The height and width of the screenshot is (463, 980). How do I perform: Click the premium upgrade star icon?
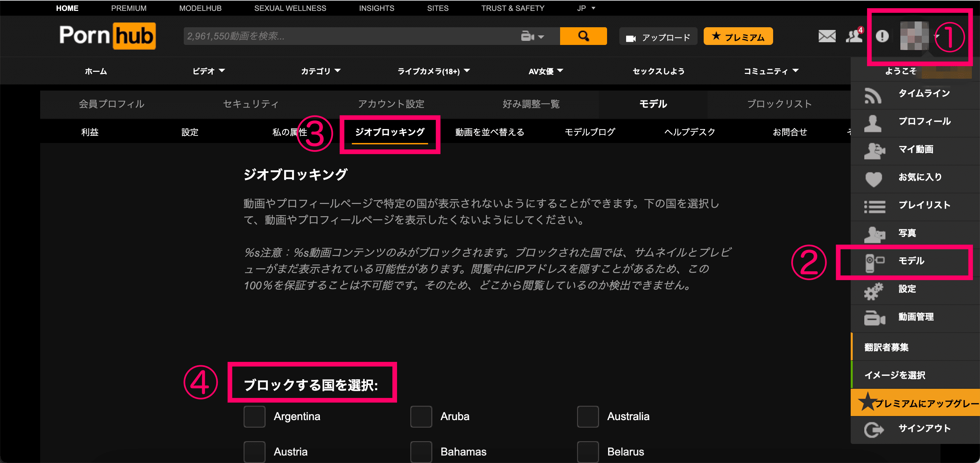[867, 402]
